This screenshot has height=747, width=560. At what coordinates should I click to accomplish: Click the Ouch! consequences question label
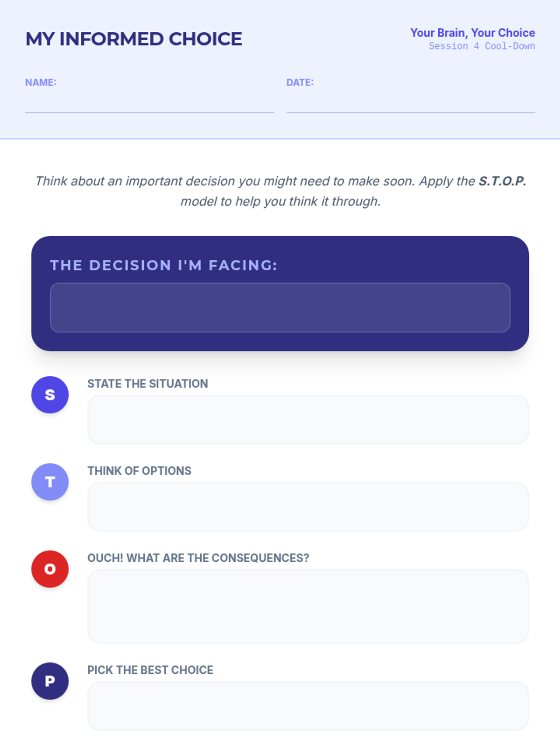pyautogui.click(x=198, y=558)
